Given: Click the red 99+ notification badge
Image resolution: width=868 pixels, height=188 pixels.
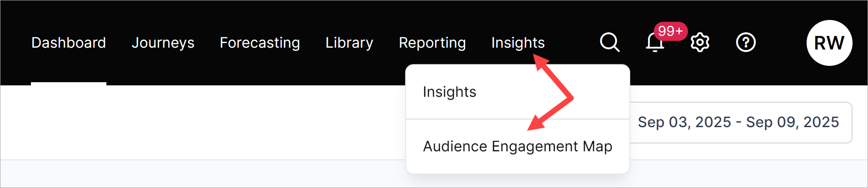Looking at the screenshot, I should click(670, 31).
